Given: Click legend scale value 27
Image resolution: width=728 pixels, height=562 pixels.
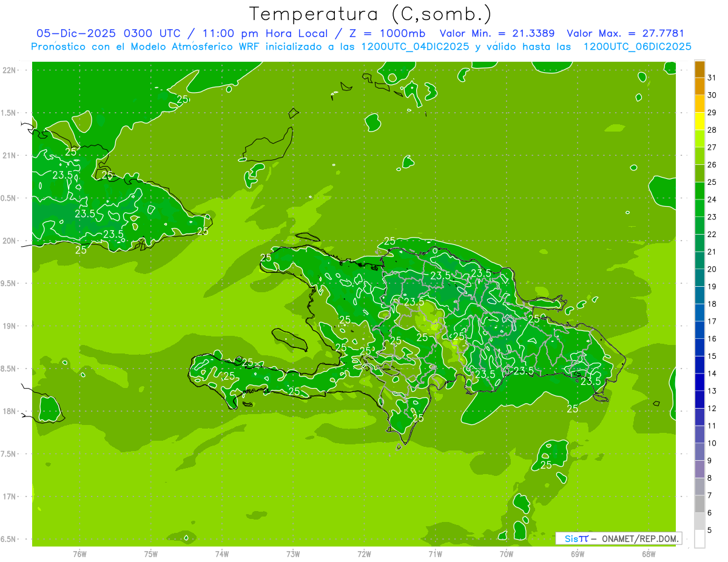Looking at the screenshot, I should tap(712, 147).
